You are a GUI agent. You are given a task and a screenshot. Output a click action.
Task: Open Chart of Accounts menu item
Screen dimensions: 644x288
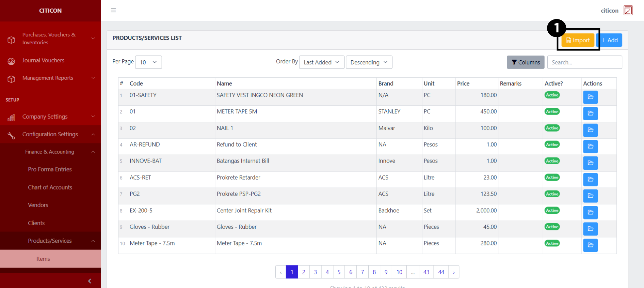(x=50, y=187)
